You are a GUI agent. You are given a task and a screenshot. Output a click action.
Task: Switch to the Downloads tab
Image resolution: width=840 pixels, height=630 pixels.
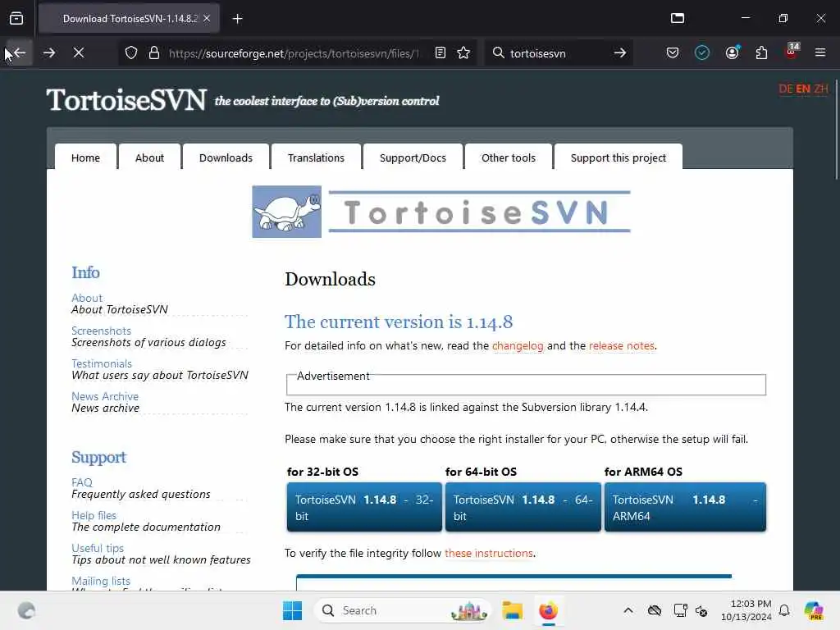226,157
